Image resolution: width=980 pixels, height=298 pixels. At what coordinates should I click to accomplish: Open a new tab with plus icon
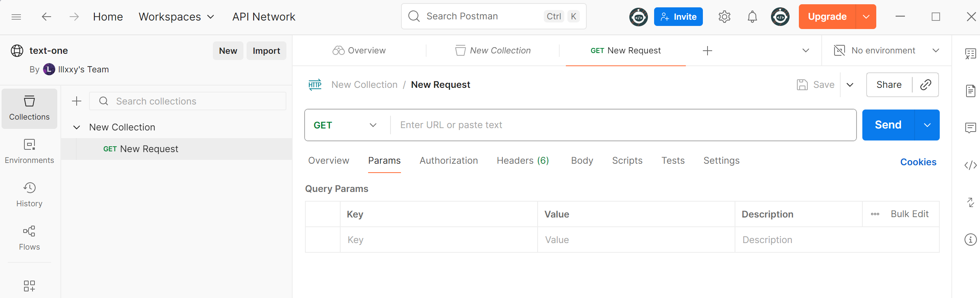tap(707, 51)
